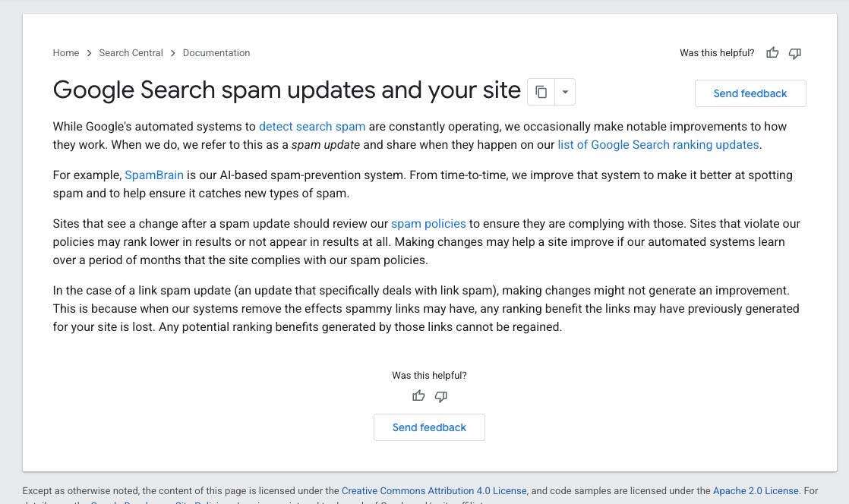Open dropdown arrow next to copy page icon
Screen dimensions: 849x504
tap(565, 92)
